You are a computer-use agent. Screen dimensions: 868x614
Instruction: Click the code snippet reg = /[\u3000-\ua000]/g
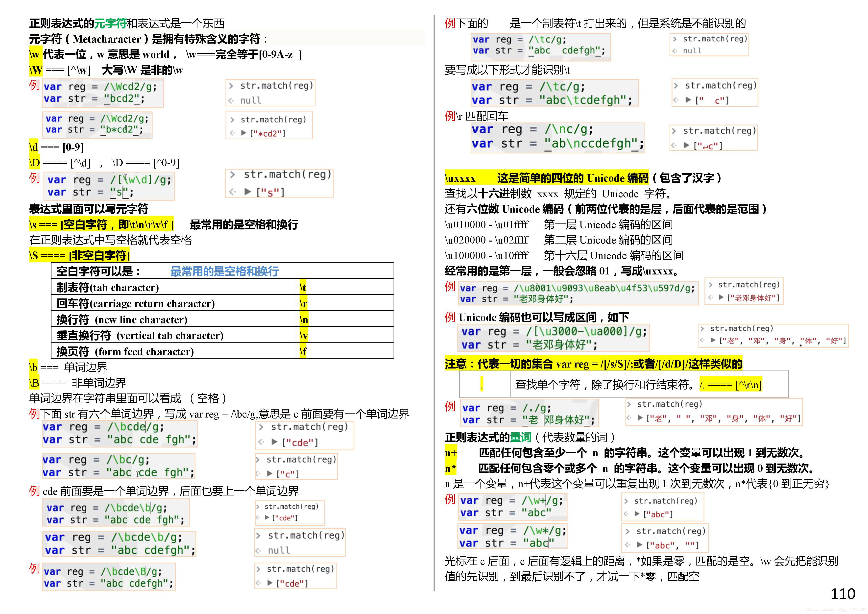554,338
